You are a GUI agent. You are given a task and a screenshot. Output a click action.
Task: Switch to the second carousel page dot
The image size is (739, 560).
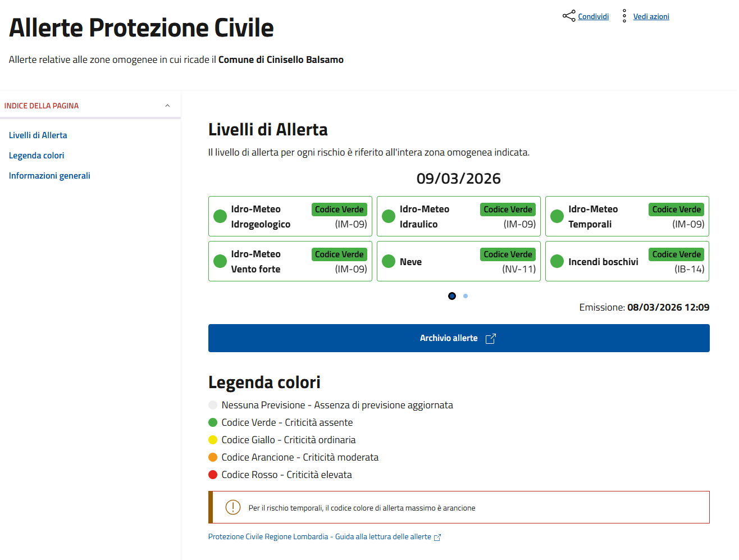click(466, 296)
